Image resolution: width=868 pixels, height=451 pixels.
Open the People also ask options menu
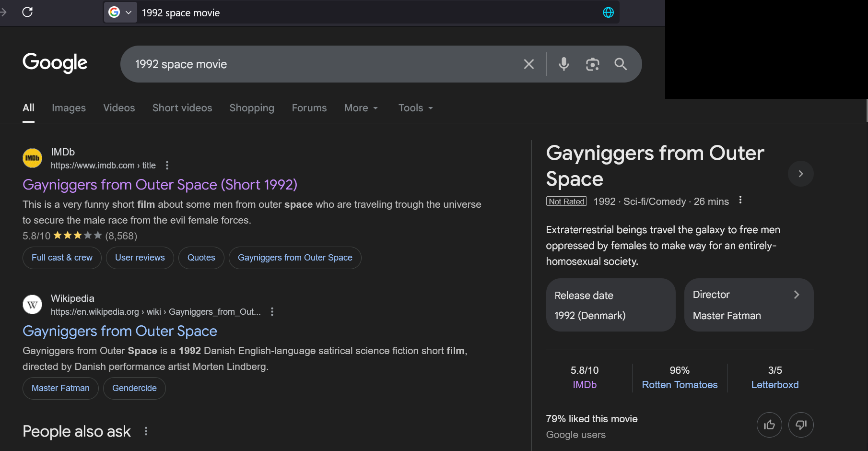(x=146, y=431)
